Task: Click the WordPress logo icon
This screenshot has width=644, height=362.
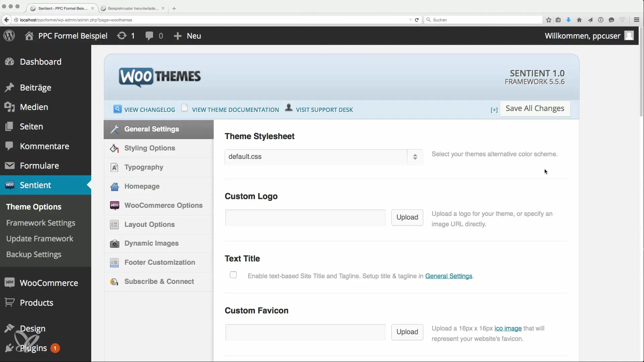Action: pos(9,36)
